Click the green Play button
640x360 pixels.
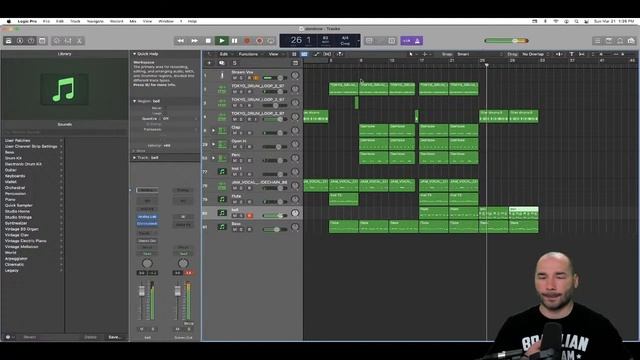tap(222, 41)
